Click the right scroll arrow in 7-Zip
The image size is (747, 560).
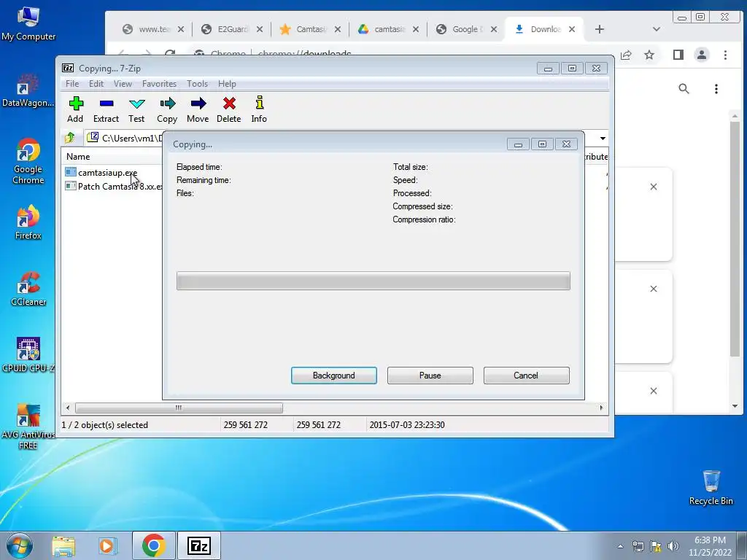[x=601, y=408]
